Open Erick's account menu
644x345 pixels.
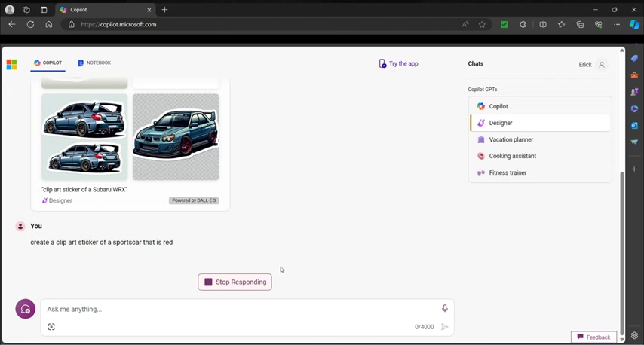point(592,65)
